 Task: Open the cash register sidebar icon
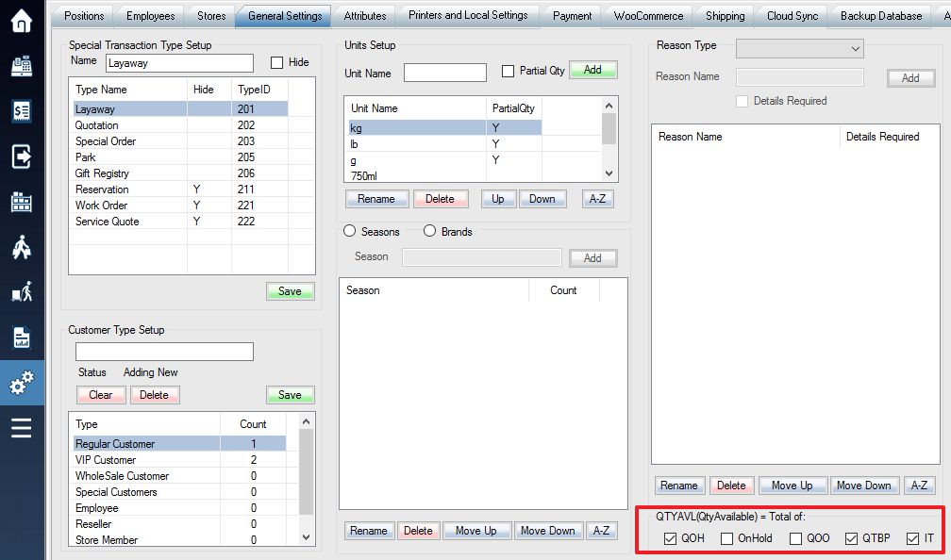(x=22, y=65)
